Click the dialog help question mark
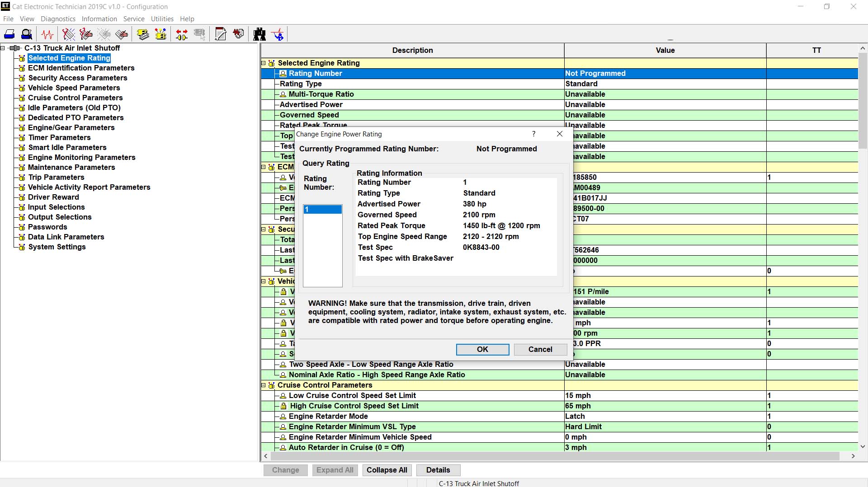This screenshot has width=868, height=487. tap(533, 134)
